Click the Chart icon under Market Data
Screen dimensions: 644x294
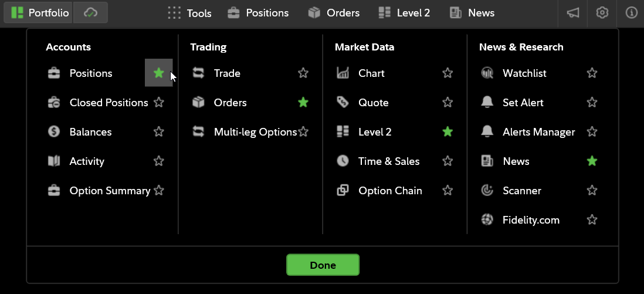point(343,73)
